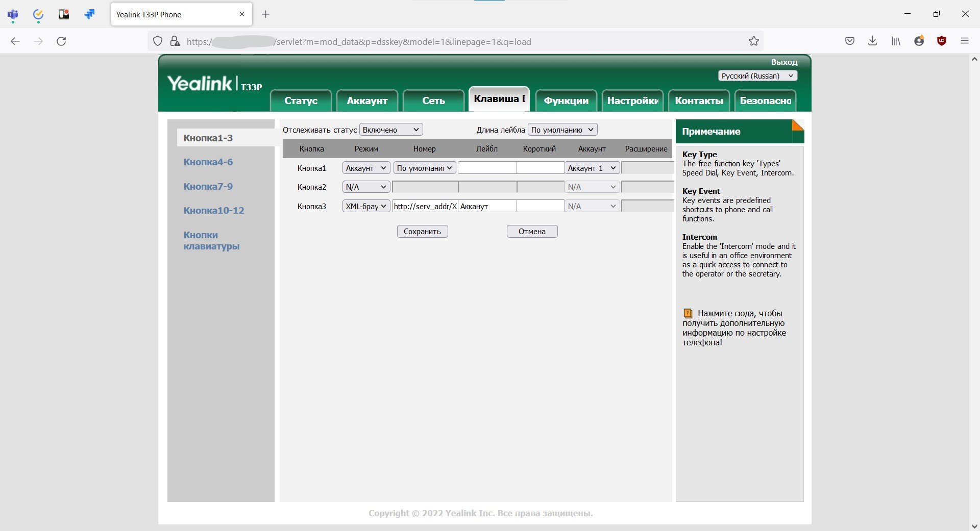Click the page scrollbar up arrow
Image resolution: width=980 pixels, height=531 pixels.
coord(974,59)
